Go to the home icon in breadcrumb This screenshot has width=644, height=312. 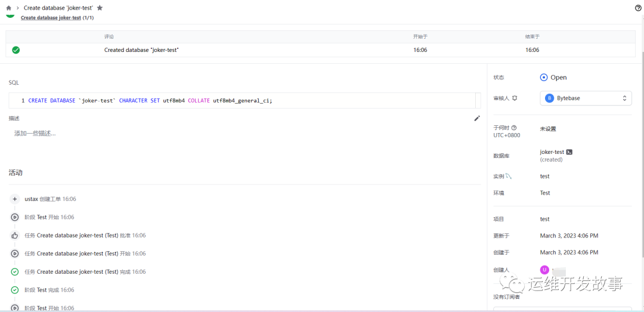8,8
